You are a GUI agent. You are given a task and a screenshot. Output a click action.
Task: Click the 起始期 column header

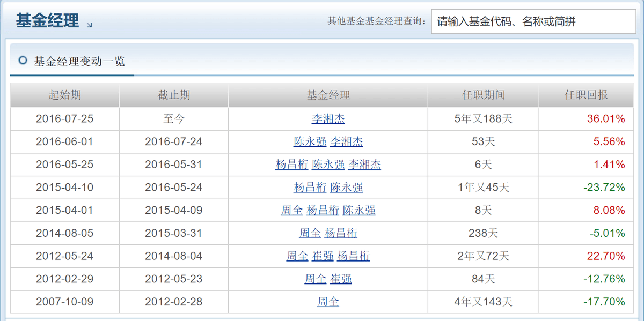coord(64,94)
